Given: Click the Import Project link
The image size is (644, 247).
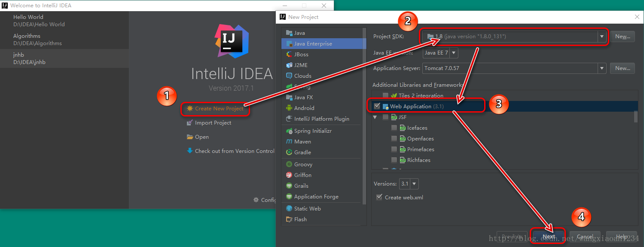Looking at the screenshot, I should pos(213,123).
